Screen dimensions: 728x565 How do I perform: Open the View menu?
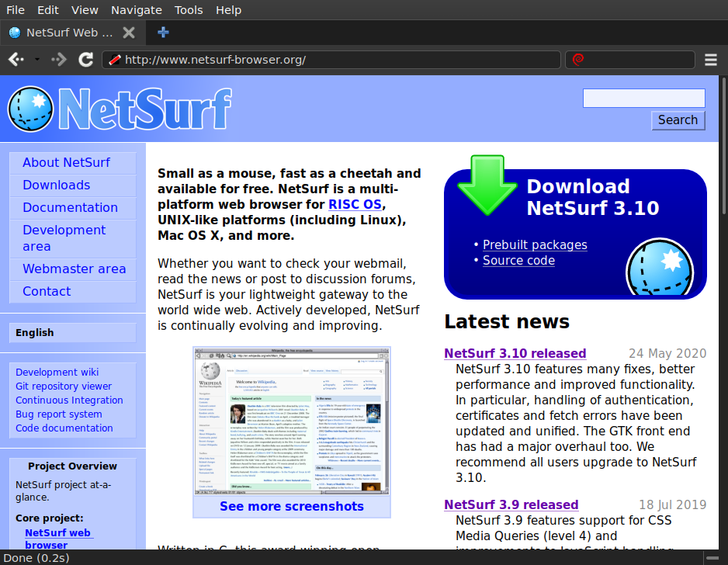click(x=85, y=10)
